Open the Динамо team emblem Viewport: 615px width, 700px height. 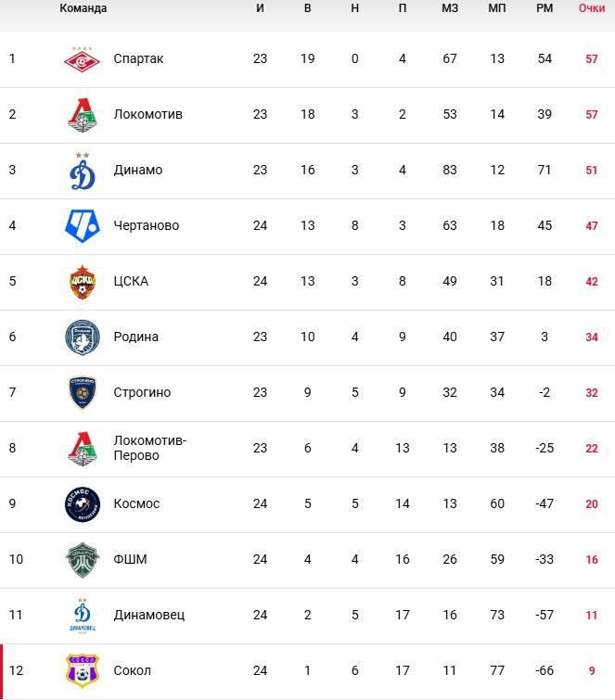click(x=83, y=171)
